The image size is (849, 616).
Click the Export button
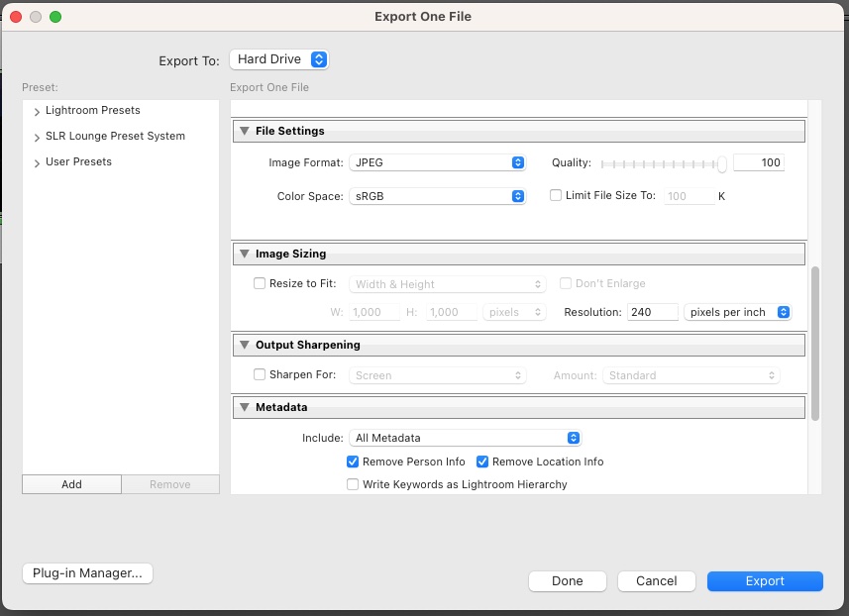765,580
